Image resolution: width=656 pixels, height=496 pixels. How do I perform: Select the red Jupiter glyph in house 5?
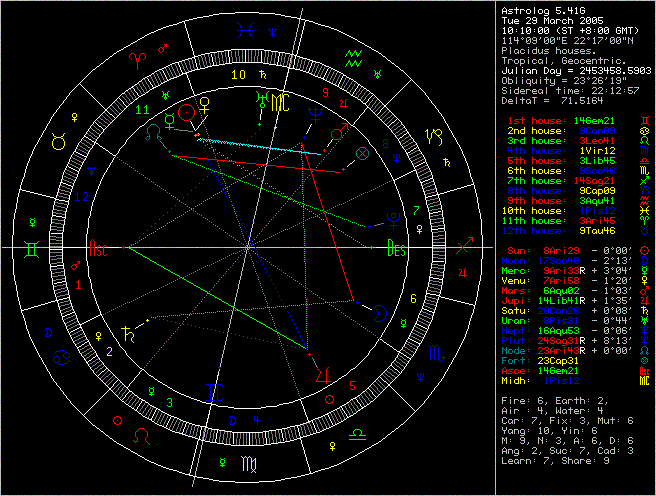321,375
